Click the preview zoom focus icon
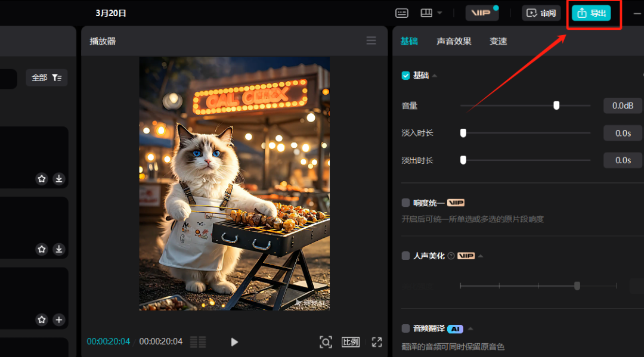The image size is (644, 357). [x=326, y=342]
